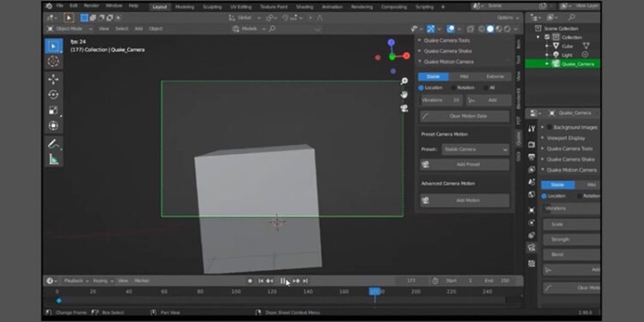
Task: Click the viewport zoom magnifier icon
Action: [404, 82]
